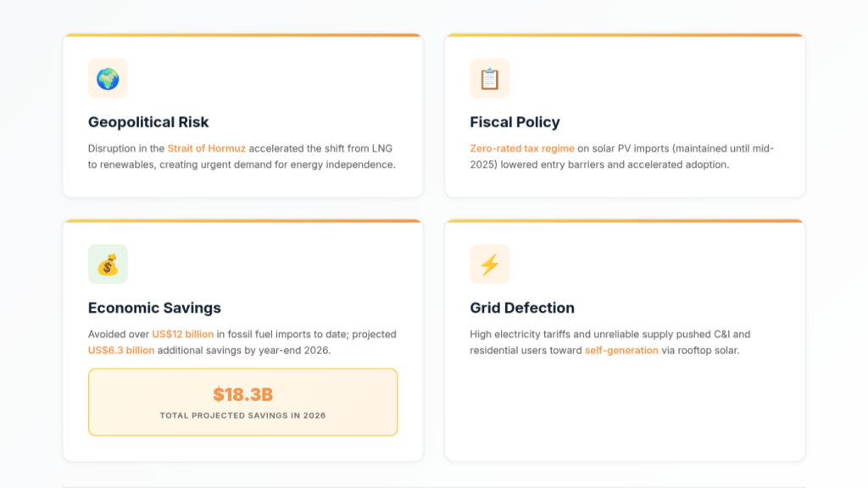
Task: Click the Total Projected Savings in 2026 label
Action: pyautogui.click(x=242, y=415)
